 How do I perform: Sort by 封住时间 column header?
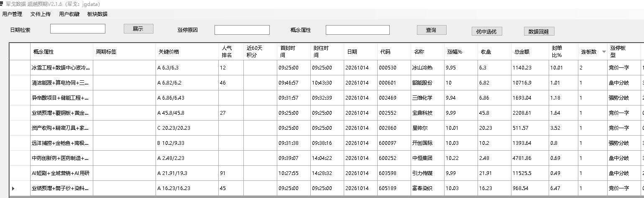click(x=327, y=52)
